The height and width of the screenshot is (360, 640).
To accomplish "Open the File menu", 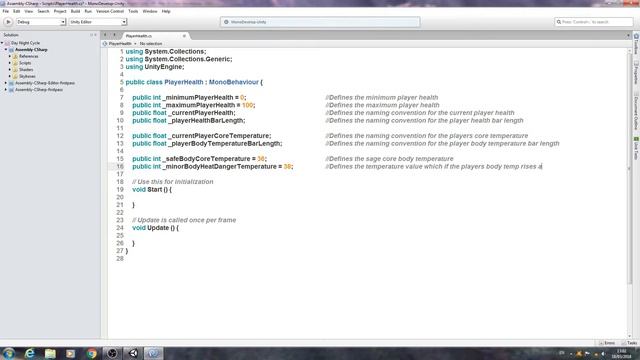I will [x=5, y=11].
